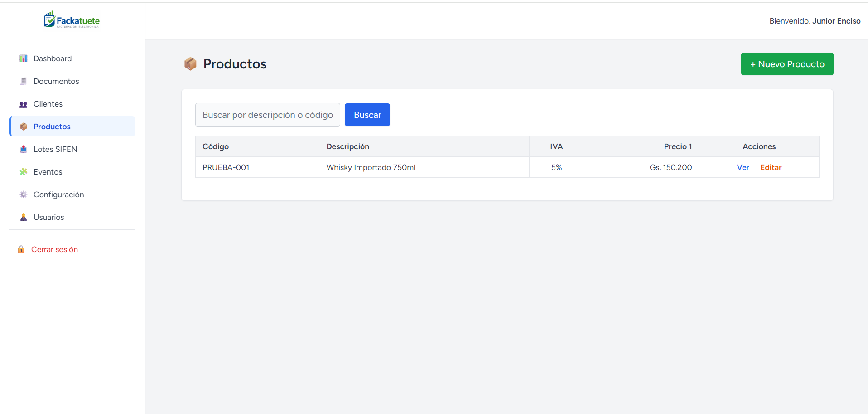Log out using Cerrar sesión link
Screen dimensions: 868x414
[x=54, y=249]
